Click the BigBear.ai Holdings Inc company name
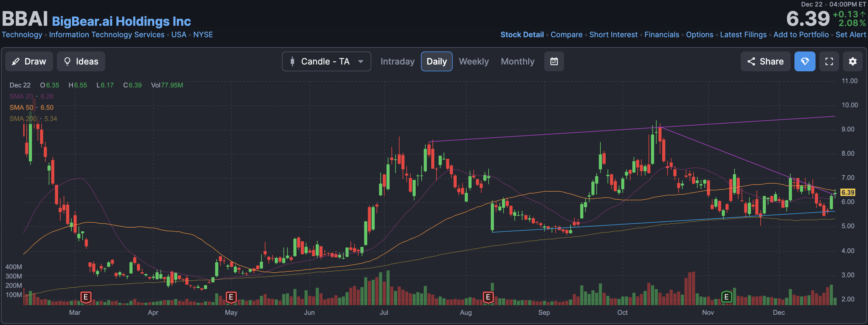Image resolution: width=868 pixels, height=325 pixels. pyautogui.click(x=121, y=21)
